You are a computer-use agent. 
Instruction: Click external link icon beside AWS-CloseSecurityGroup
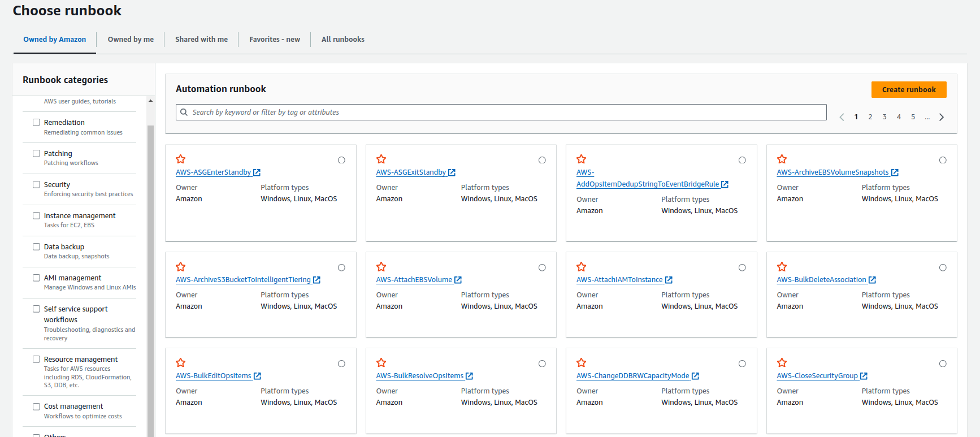[x=864, y=376]
